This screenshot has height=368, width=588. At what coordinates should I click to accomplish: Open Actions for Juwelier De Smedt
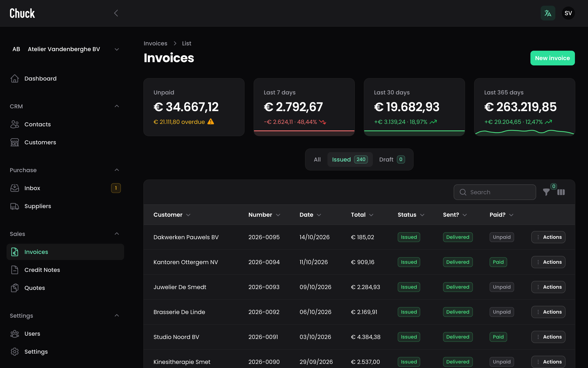548,287
